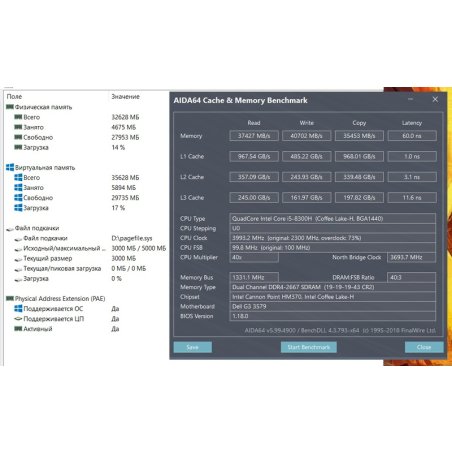Select the Memory Read value 37427 MB/s
The image size is (452, 452).
[x=254, y=136]
